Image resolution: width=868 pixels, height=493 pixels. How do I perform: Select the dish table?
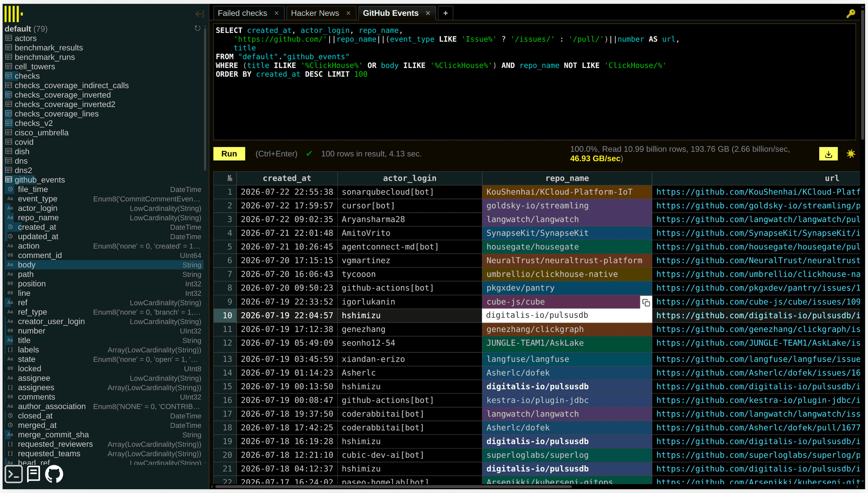point(22,151)
